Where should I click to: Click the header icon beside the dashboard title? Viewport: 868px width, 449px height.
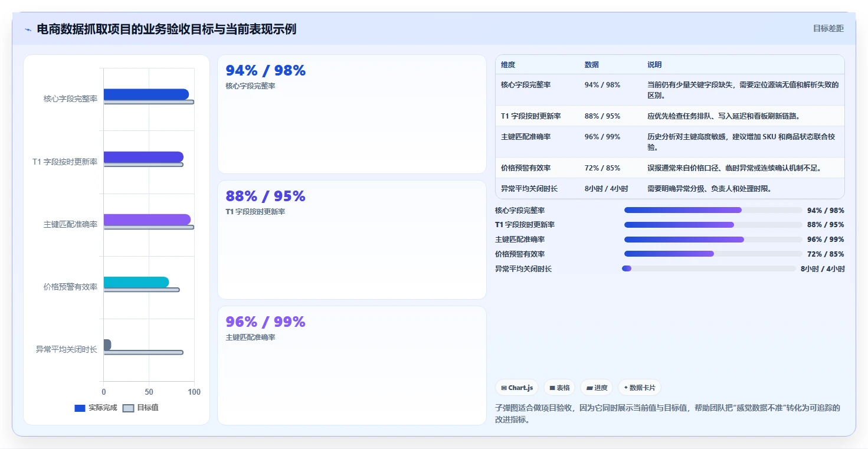[x=28, y=30]
